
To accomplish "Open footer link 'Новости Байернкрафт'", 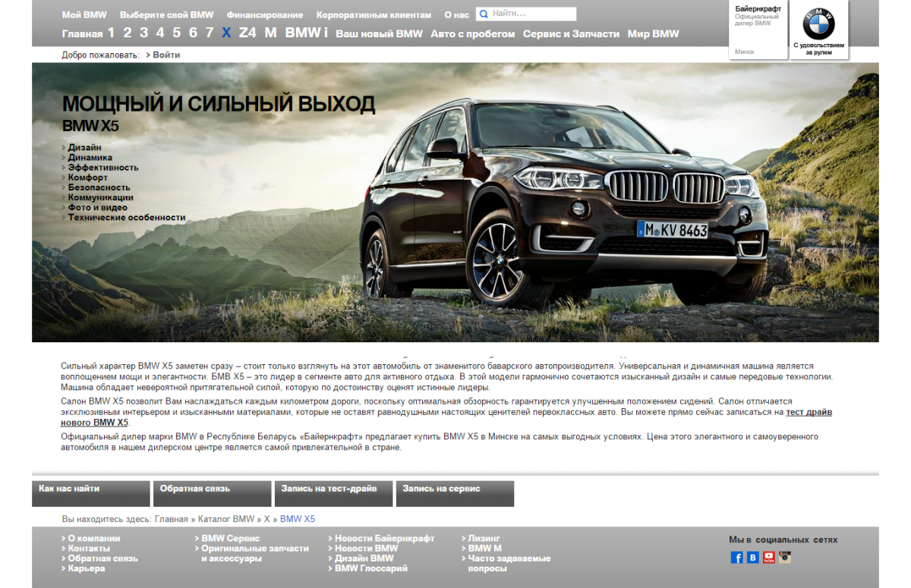I will (x=384, y=538).
